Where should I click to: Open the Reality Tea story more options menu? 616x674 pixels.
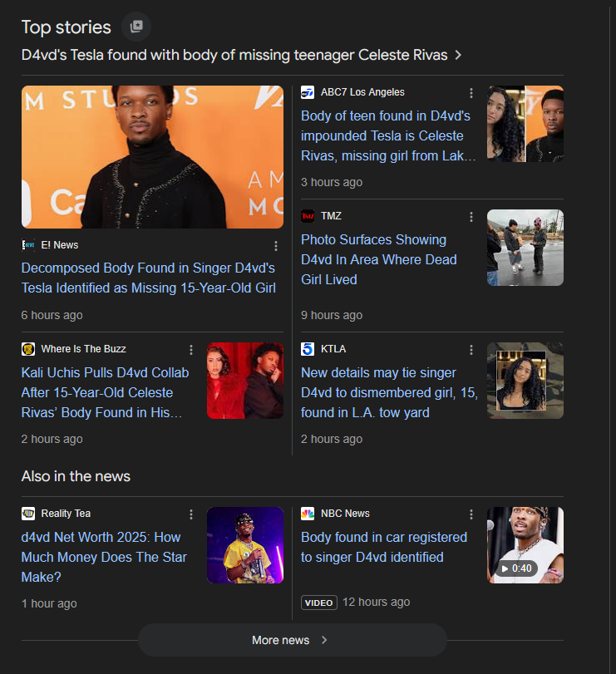click(191, 514)
